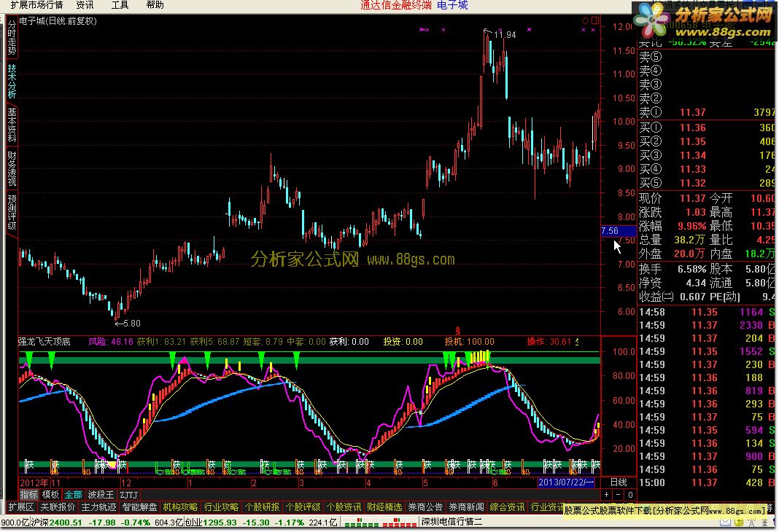
Task: Select the 技术分析 side tab
Action: 12,82
